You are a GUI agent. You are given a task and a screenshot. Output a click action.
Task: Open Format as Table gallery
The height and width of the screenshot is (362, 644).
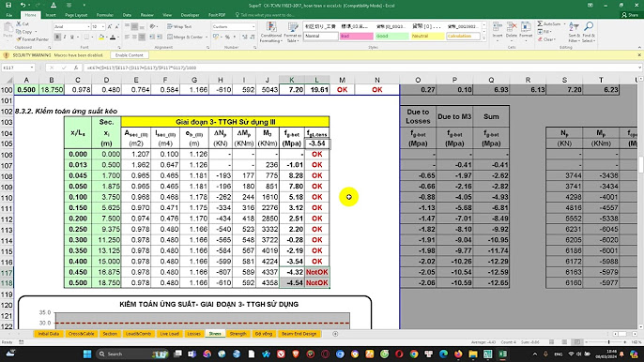293,32
